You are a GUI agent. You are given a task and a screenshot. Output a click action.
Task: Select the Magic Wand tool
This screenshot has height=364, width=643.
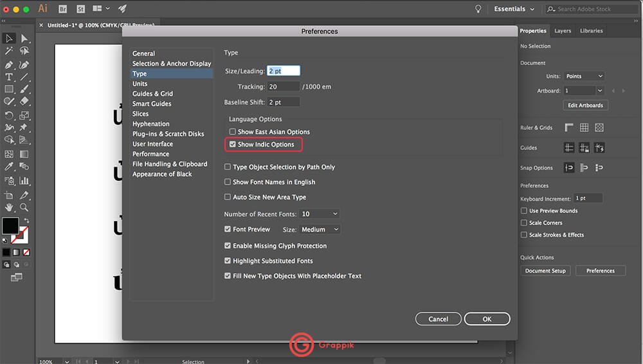[x=9, y=51]
